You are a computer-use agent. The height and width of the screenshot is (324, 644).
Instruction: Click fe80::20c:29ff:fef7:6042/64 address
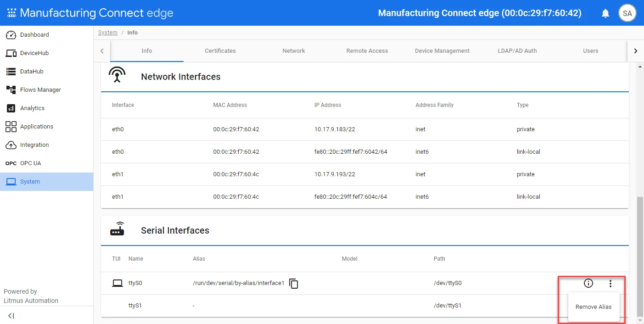tap(351, 152)
